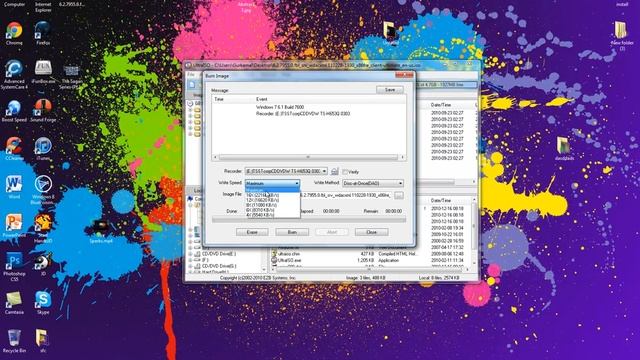The width and height of the screenshot is (640, 360).
Task: Select the Sparks.mp4 desktop file
Action: coord(100,232)
